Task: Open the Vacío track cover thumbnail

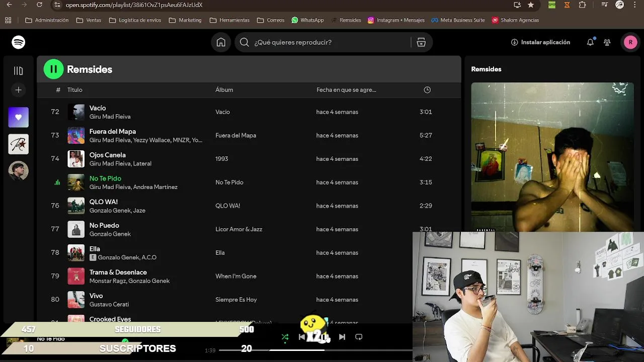Action: pos(76,112)
